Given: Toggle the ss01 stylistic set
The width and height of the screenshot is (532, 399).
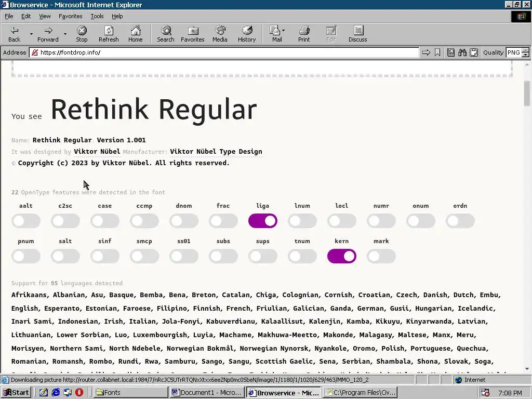Looking at the screenshot, I should point(184,256).
